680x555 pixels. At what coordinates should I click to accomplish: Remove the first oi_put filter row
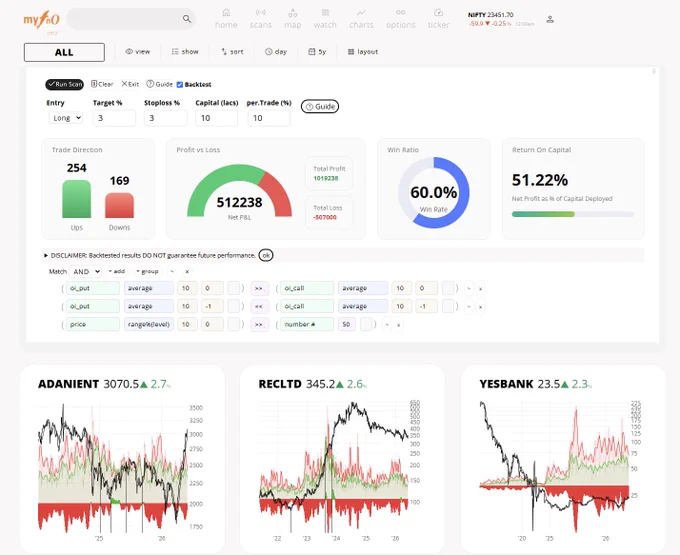(480, 288)
